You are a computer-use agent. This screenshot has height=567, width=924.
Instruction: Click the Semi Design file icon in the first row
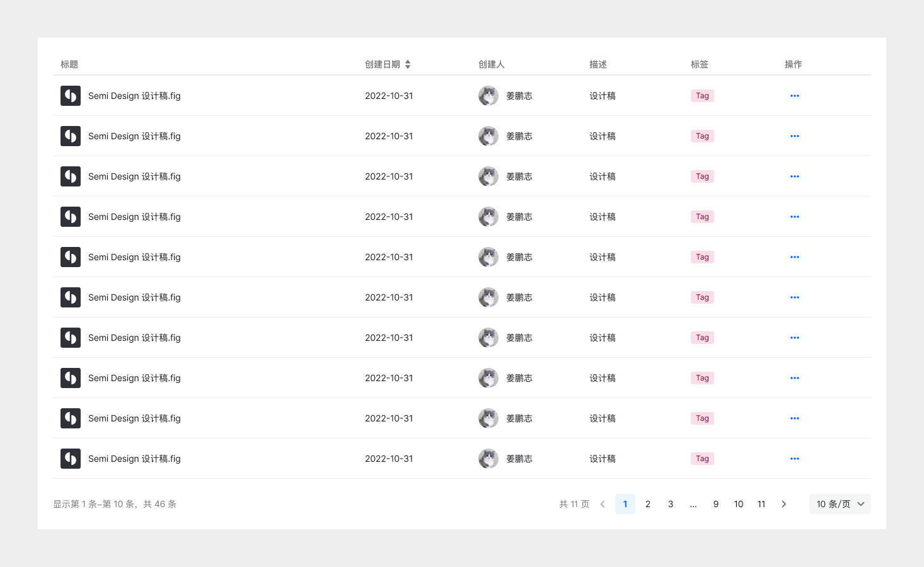click(x=71, y=96)
